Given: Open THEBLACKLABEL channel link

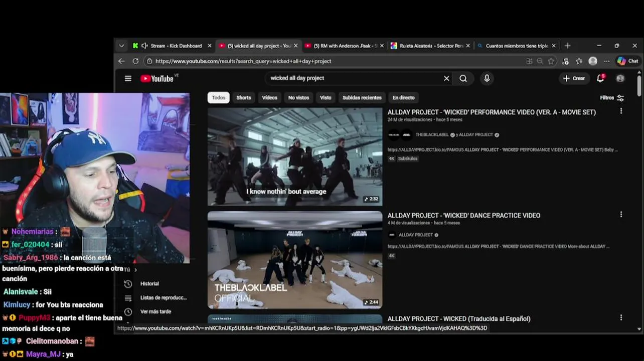Looking at the screenshot, I should click(432, 135).
